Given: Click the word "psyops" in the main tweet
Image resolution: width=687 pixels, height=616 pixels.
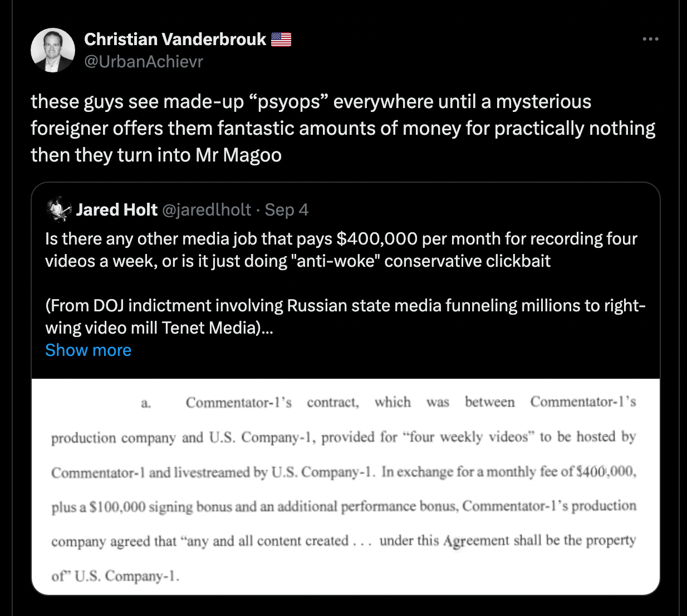Looking at the screenshot, I should coord(289,101).
